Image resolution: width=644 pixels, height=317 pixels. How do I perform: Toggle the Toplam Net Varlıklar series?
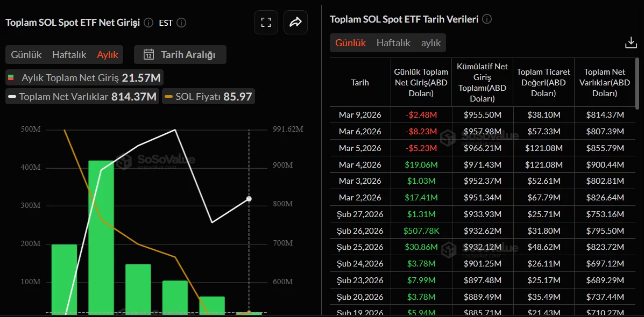click(82, 97)
